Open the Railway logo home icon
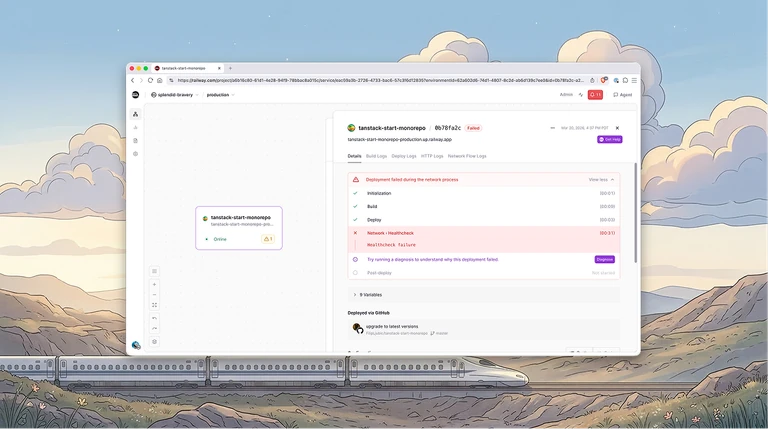This screenshot has height=429, width=768. point(136,95)
